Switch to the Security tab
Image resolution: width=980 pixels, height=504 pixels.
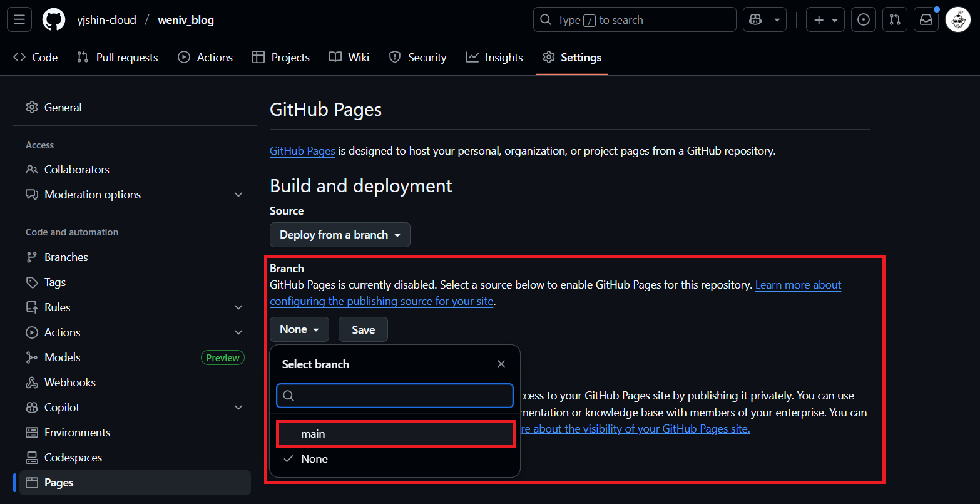tap(418, 57)
